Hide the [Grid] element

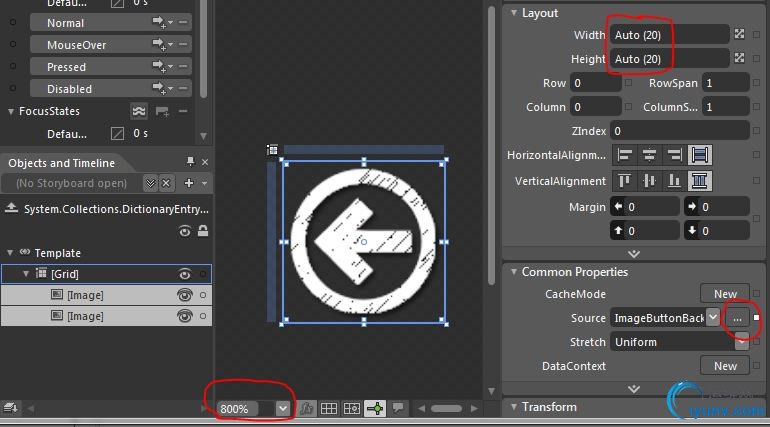(185, 274)
